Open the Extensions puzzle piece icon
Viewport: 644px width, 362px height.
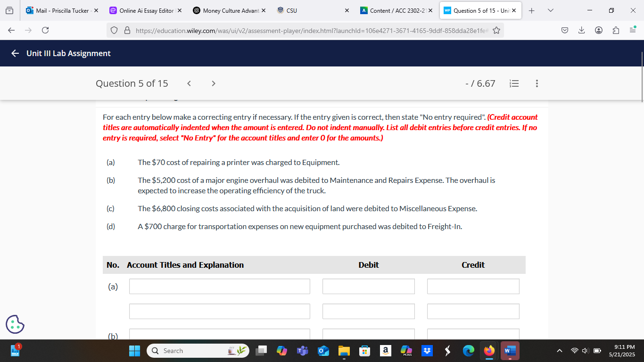[x=615, y=30]
